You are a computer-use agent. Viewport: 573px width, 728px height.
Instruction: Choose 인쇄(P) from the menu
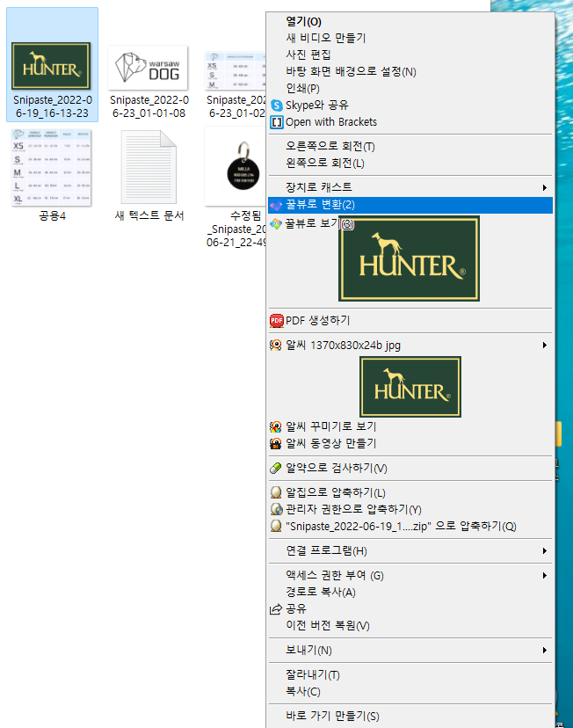pos(410,88)
